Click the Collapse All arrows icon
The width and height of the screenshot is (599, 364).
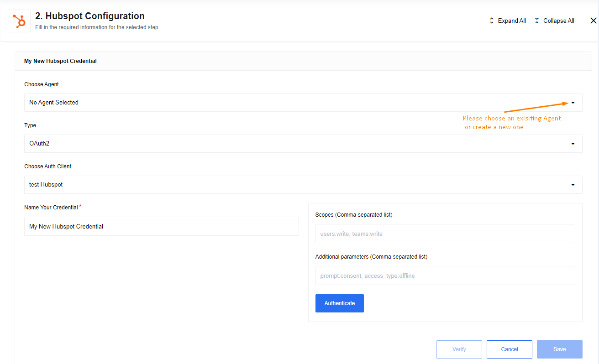click(x=537, y=21)
